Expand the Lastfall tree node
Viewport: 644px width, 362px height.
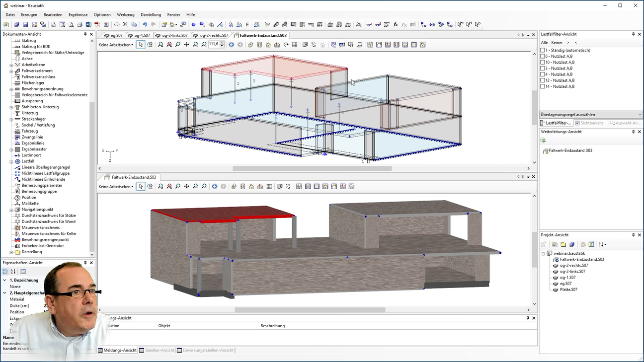[11, 161]
